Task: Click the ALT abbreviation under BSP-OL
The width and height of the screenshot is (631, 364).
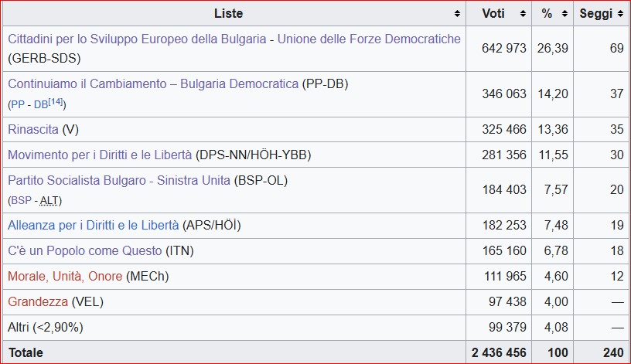Action: pos(49,201)
